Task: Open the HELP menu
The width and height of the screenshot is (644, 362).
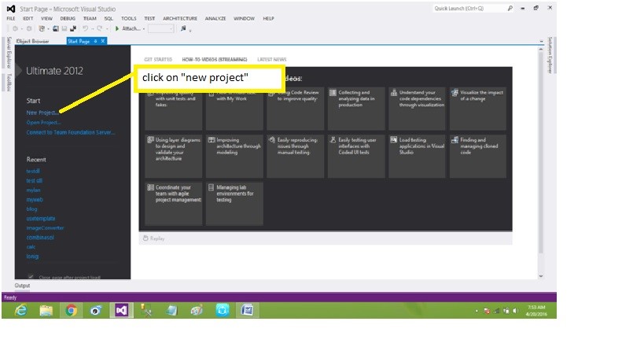Action: coord(269,18)
